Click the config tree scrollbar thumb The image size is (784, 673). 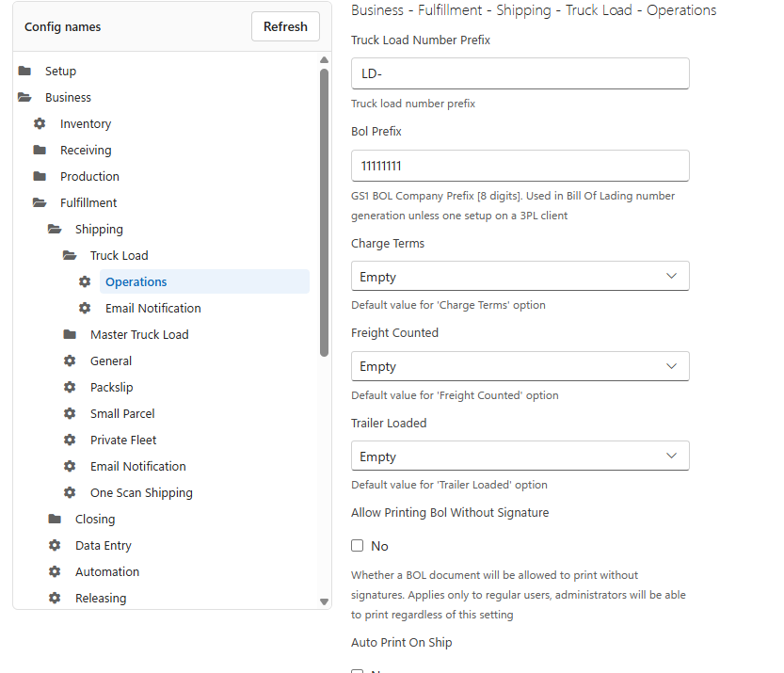coord(324,213)
